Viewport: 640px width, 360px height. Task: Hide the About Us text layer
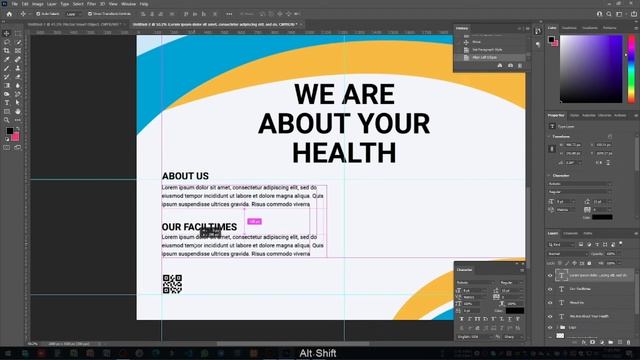(550, 303)
